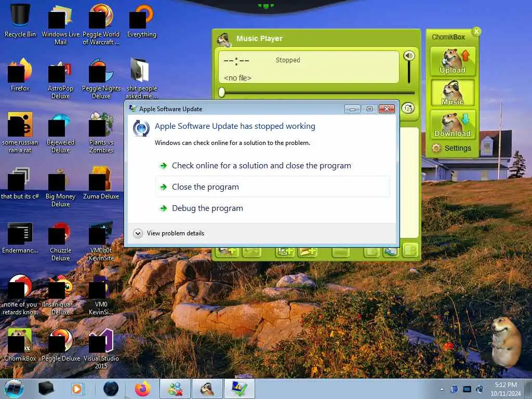The height and width of the screenshot is (399, 532).
Task: Click the add folder button in Music Player
Action: coord(308,252)
